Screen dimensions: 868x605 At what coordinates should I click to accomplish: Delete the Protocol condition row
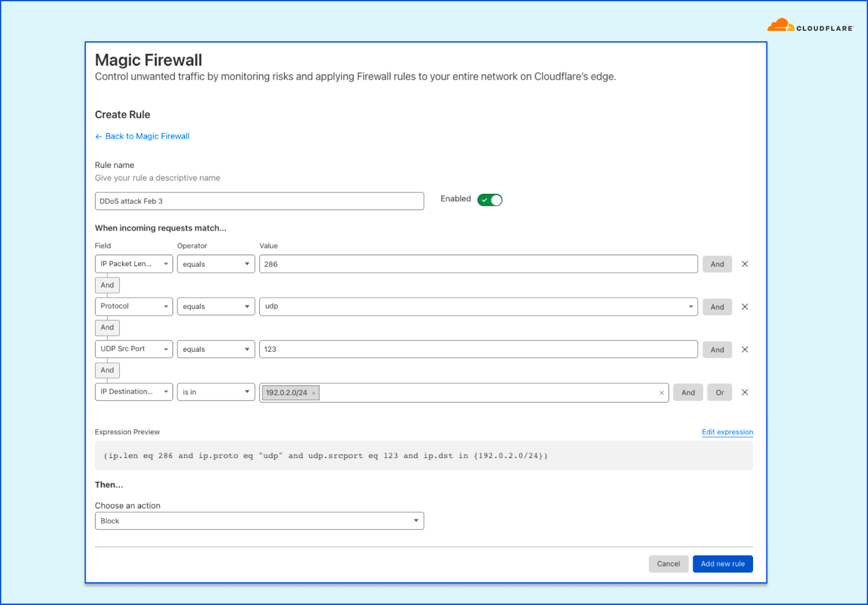(x=745, y=307)
